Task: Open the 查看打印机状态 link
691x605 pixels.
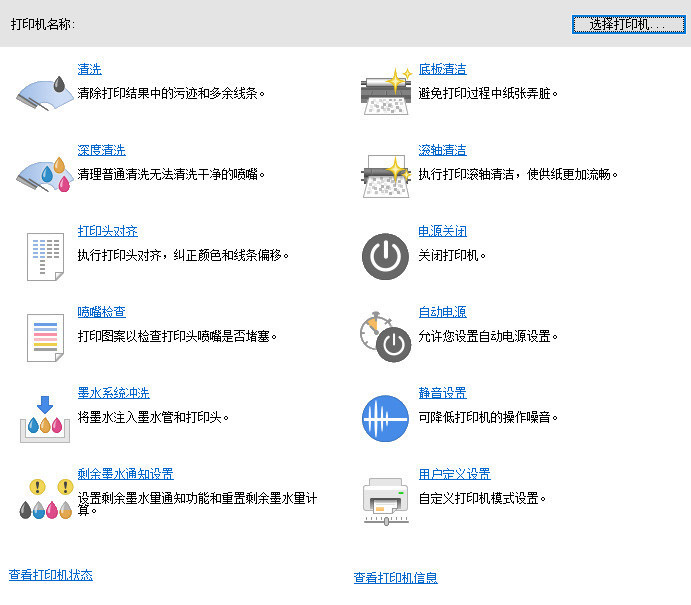Action: point(51,575)
